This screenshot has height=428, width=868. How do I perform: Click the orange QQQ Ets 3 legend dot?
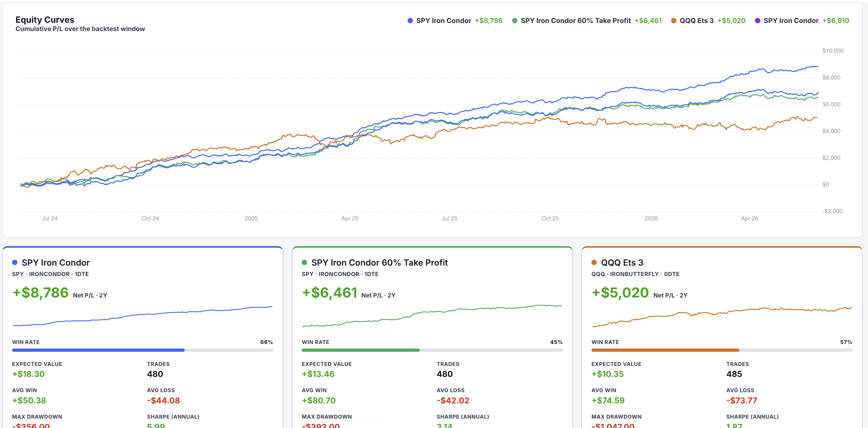673,21
